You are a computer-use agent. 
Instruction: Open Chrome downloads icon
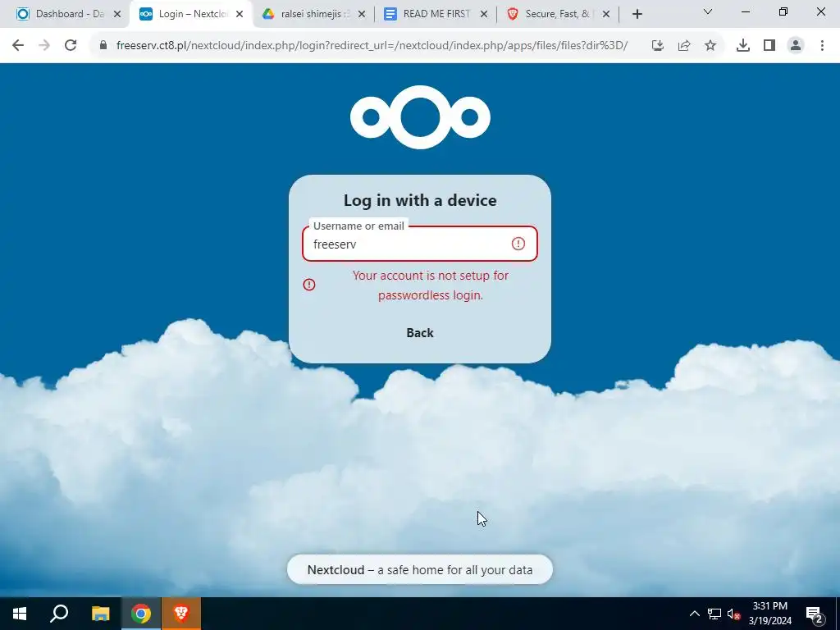[x=743, y=46]
